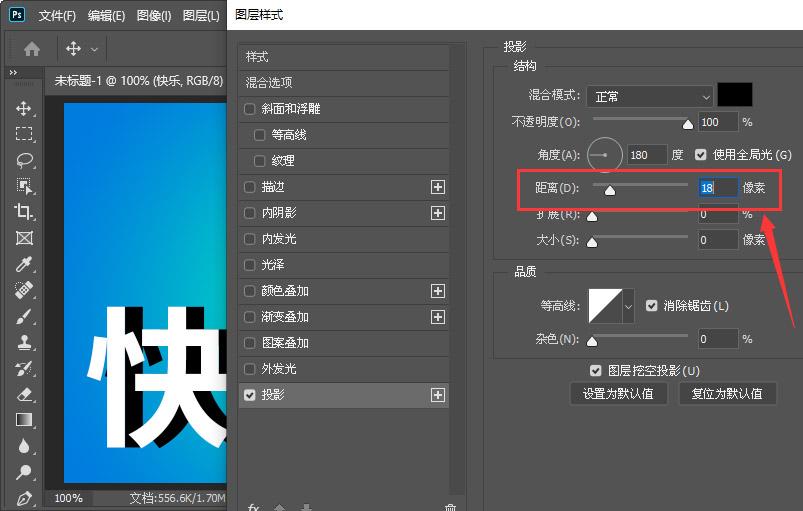Enable the 等高线 sub-style checkbox
This screenshot has height=511, width=803.
click(x=260, y=135)
